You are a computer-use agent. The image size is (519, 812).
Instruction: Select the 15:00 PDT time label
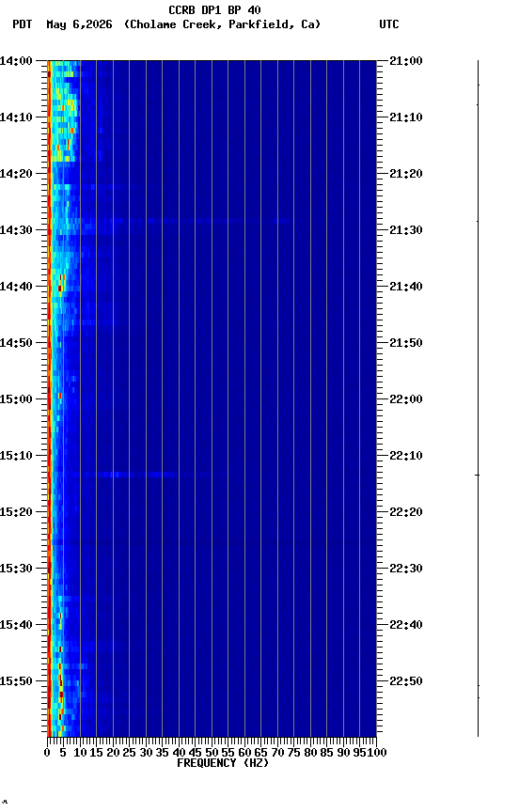tap(16, 399)
